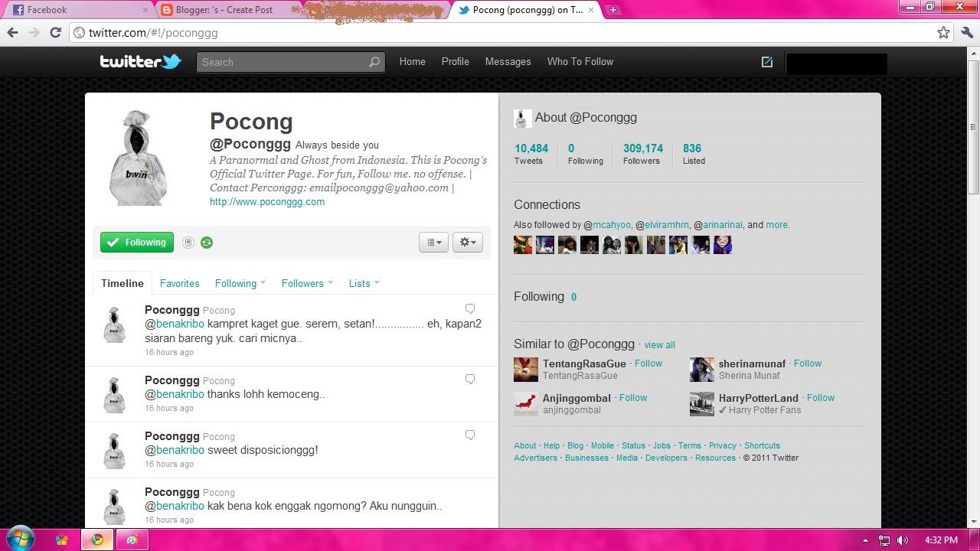Click the Facebook tab favicon
Viewport: 980px width, 551px height.
tap(18, 10)
